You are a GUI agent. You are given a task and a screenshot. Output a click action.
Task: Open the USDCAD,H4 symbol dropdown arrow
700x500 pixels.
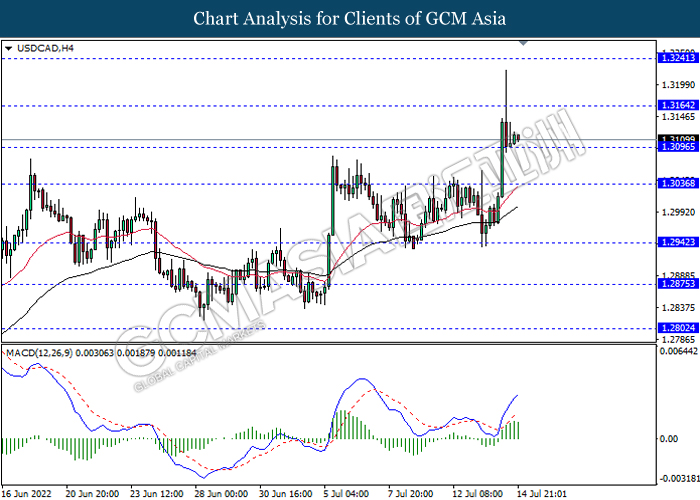coord(8,48)
